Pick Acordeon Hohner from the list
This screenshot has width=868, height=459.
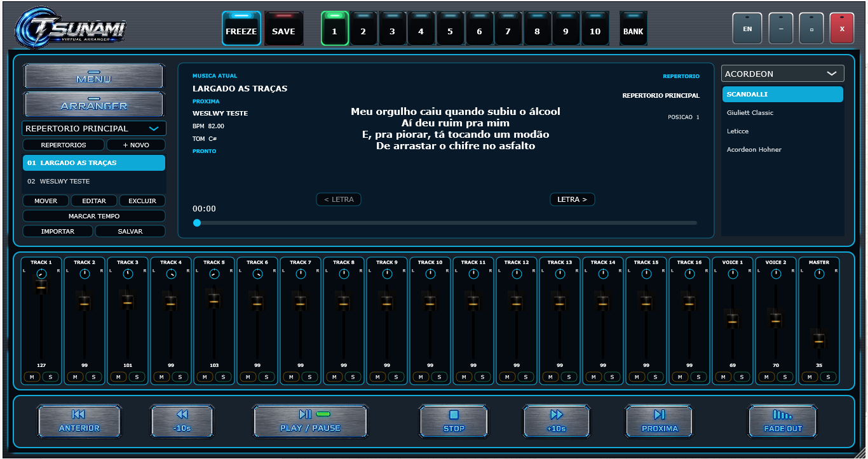tap(783, 149)
